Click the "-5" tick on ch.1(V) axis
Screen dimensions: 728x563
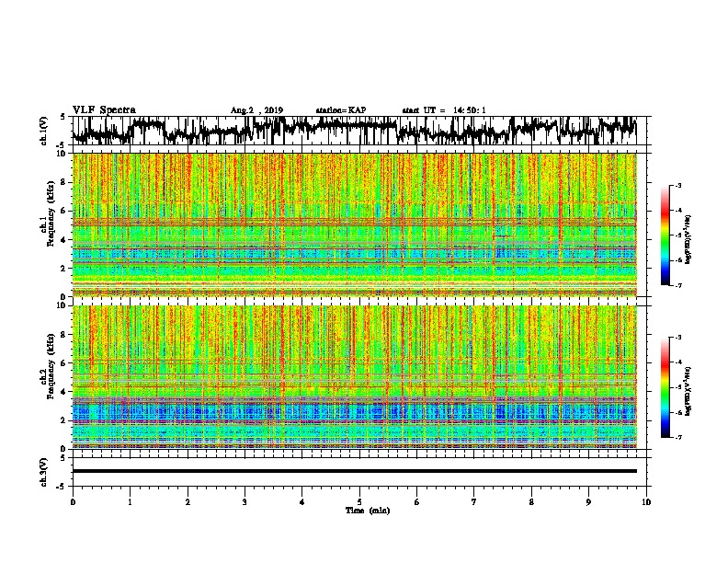[62, 145]
